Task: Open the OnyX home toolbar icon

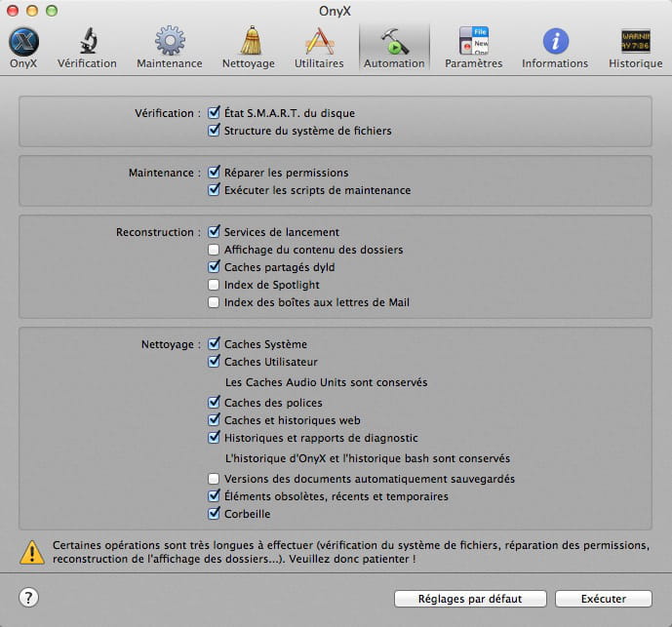Action: tap(23, 43)
